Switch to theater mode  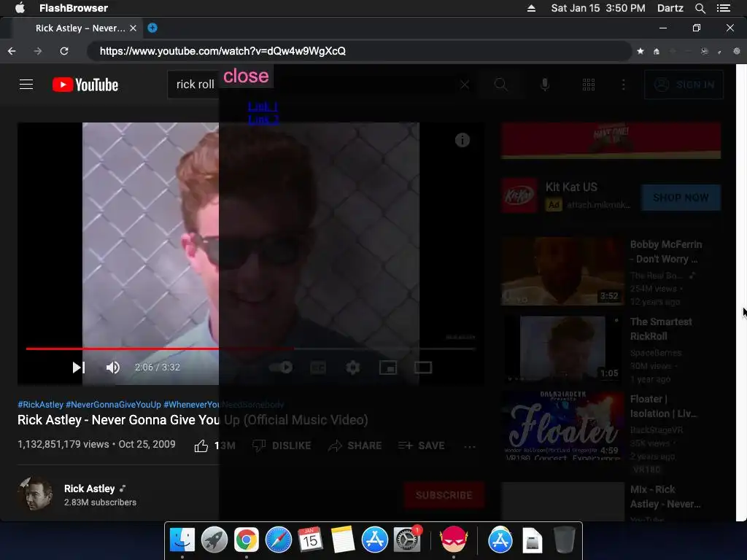(423, 367)
